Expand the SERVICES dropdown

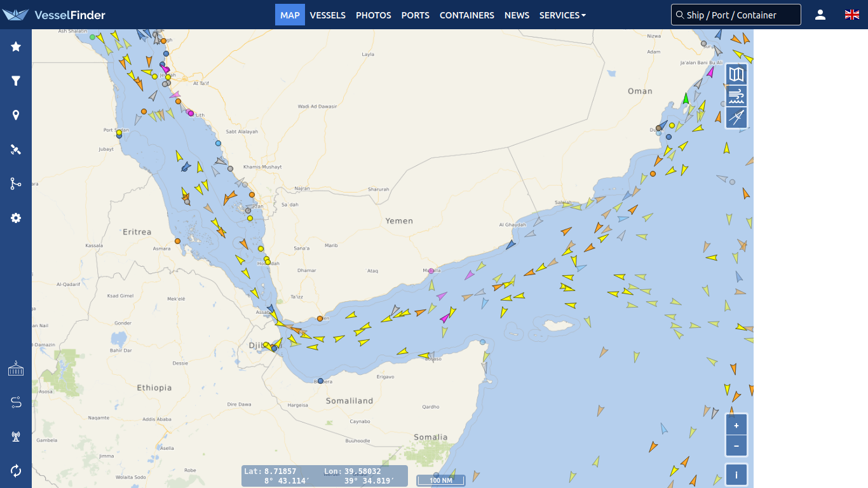pos(563,15)
